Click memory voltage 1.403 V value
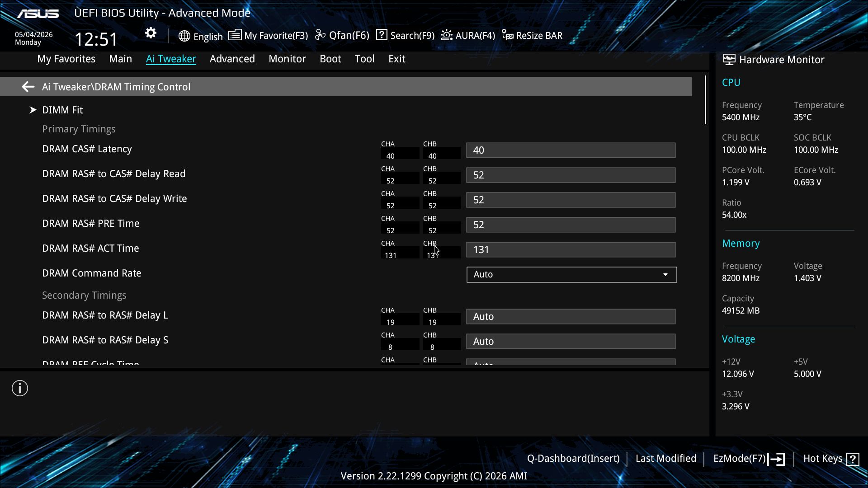 807,278
